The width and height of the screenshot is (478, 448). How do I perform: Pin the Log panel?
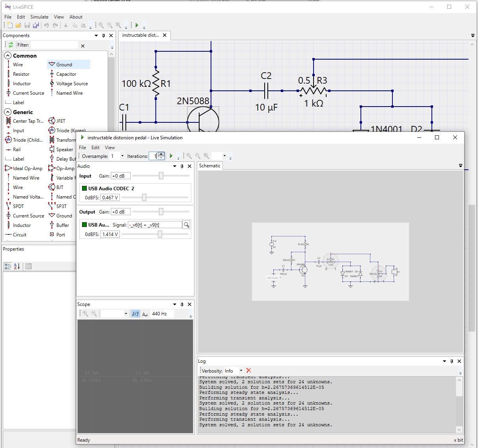pyautogui.click(x=452, y=361)
